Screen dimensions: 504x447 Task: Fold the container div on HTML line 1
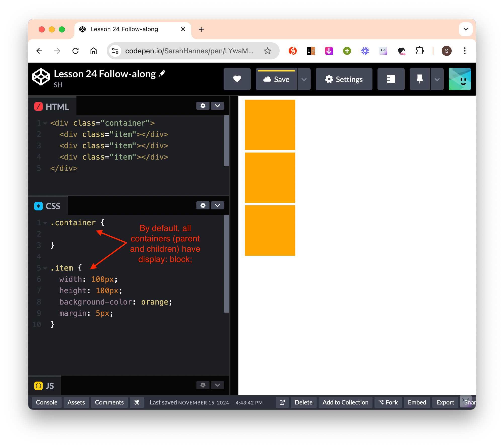click(x=45, y=123)
